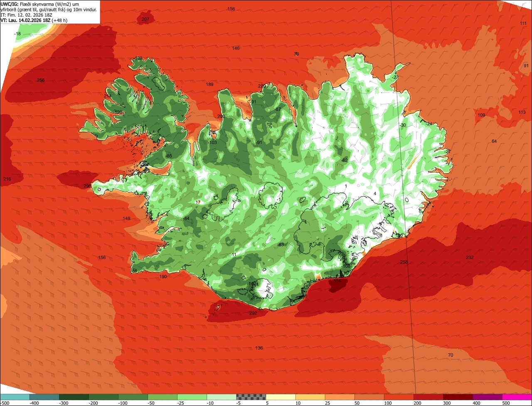Screen dimensions: 532x406
Task: Click the value 190 off the Reykjanes coast
Action: [x=163, y=276]
